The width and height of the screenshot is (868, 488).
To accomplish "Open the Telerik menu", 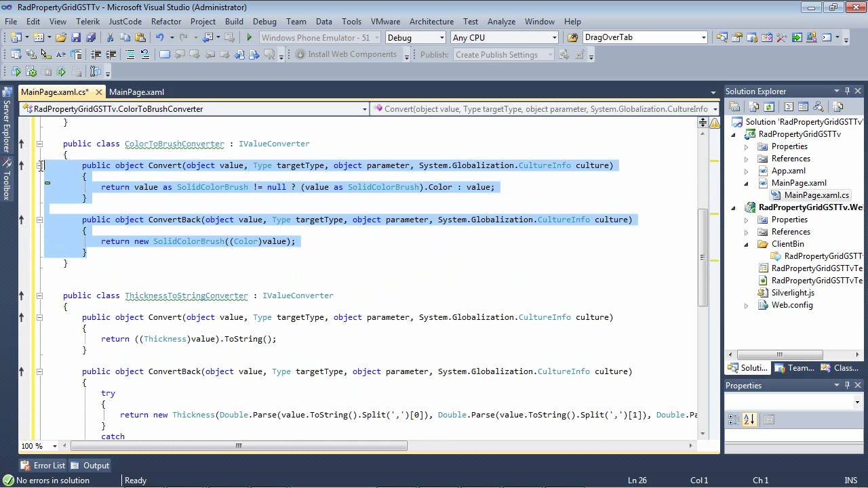I will click(x=87, y=21).
